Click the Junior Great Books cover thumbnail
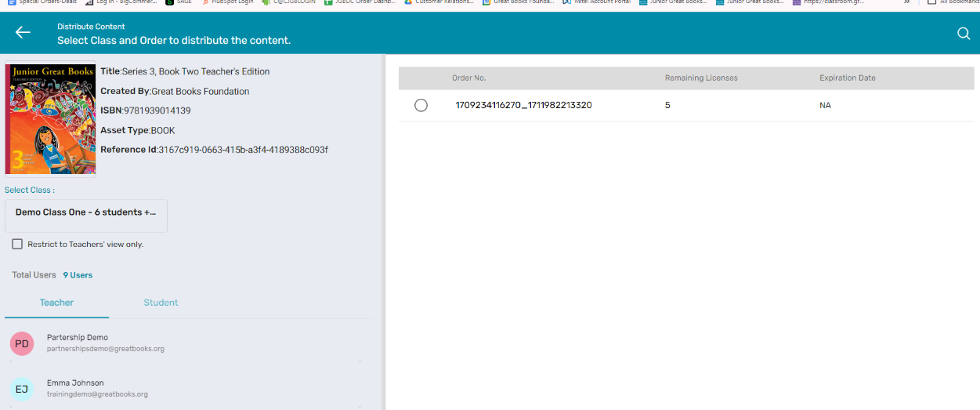Screen dimensions: 980x410 point(50,119)
